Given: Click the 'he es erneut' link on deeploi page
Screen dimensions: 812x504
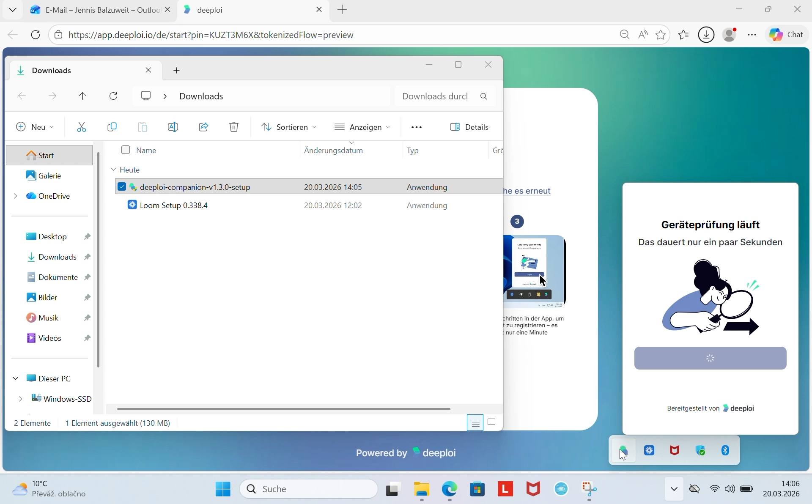Looking at the screenshot, I should tap(527, 191).
